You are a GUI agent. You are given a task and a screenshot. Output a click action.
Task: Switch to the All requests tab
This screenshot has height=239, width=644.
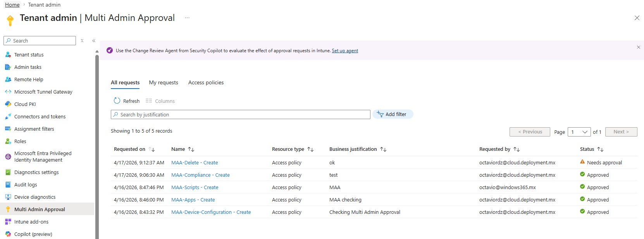click(125, 82)
